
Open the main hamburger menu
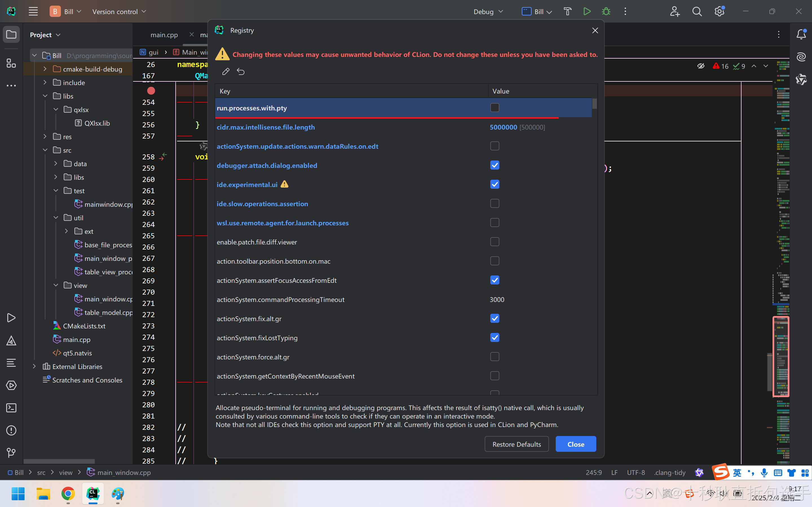pos(33,11)
